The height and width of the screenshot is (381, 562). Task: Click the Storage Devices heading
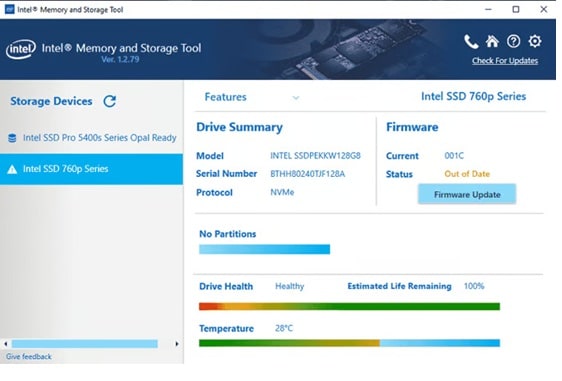pos(51,101)
